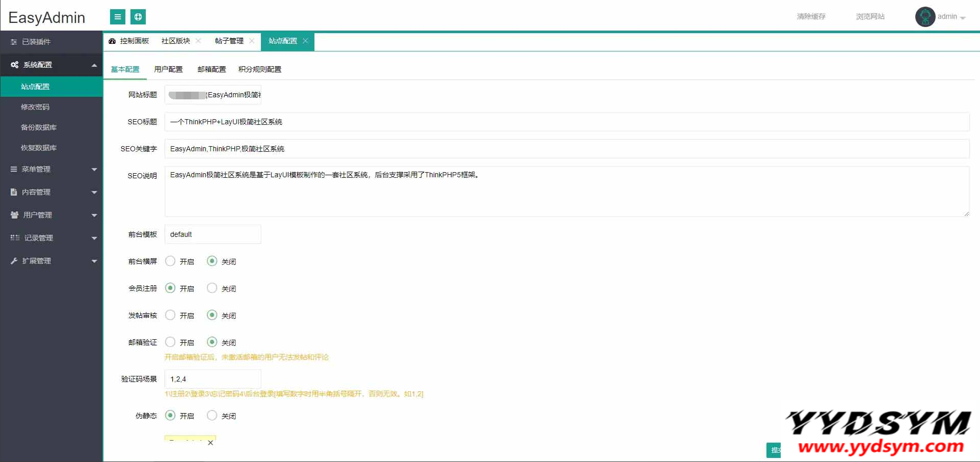Switch to the 邮箱配置 tab
This screenshot has height=462, width=980.
[x=211, y=69]
